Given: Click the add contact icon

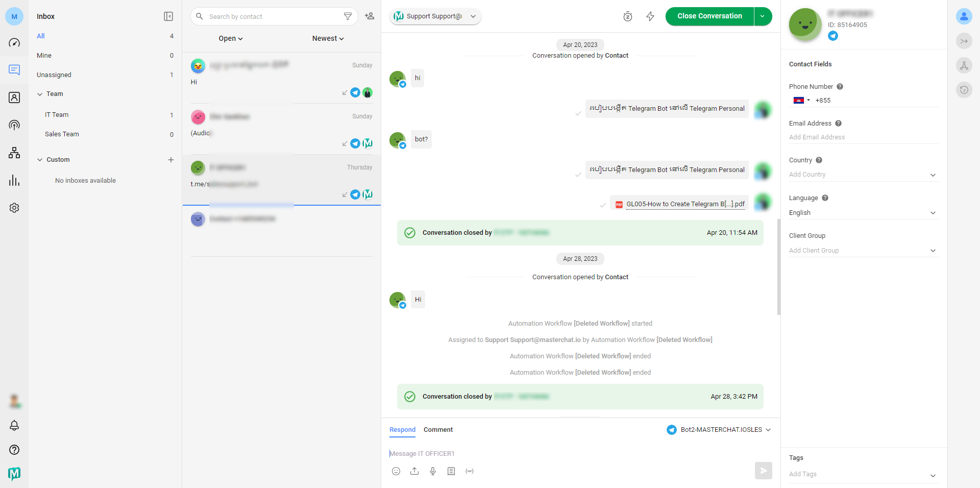Looking at the screenshot, I should 370,16.
